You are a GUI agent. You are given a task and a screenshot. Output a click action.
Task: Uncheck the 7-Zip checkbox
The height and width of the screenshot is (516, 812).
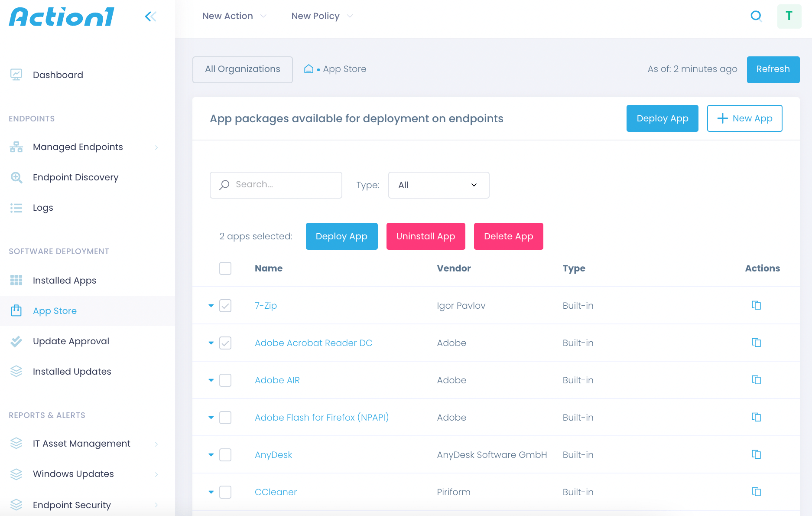point(225,305)
